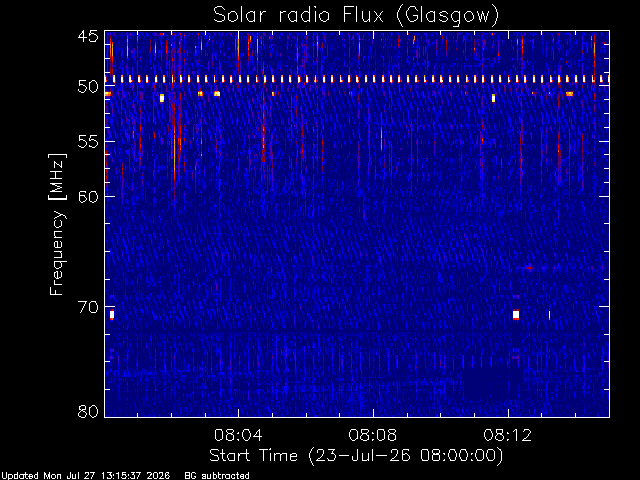The height and width of the screenshot is (480, 640).
Task: Click the white burst near 70 MHz after 08:12
Action: tap(516, 315)
